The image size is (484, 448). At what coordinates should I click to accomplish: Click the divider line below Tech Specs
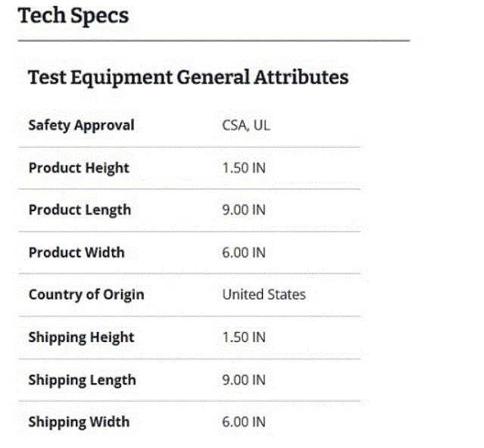pos(214,40)
